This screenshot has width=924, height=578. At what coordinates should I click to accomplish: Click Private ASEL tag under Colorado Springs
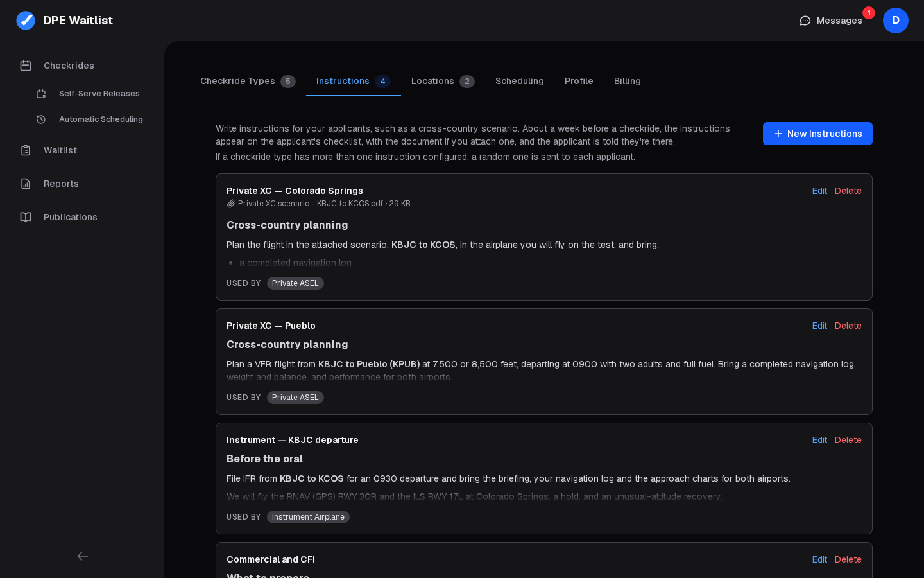(x=295, y=283)
